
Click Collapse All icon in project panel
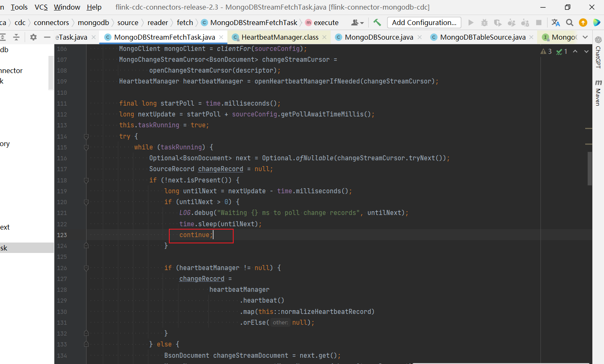click(16, 37)
